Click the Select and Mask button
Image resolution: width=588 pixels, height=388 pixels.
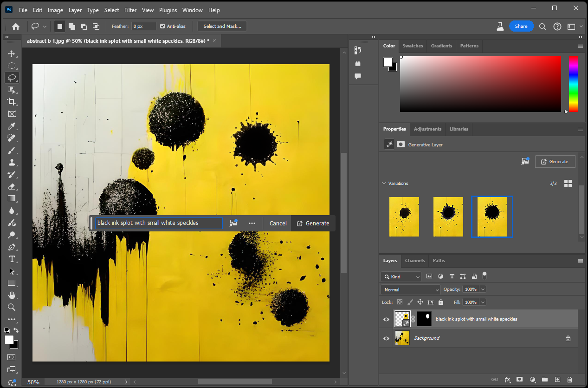coord(222,26)
